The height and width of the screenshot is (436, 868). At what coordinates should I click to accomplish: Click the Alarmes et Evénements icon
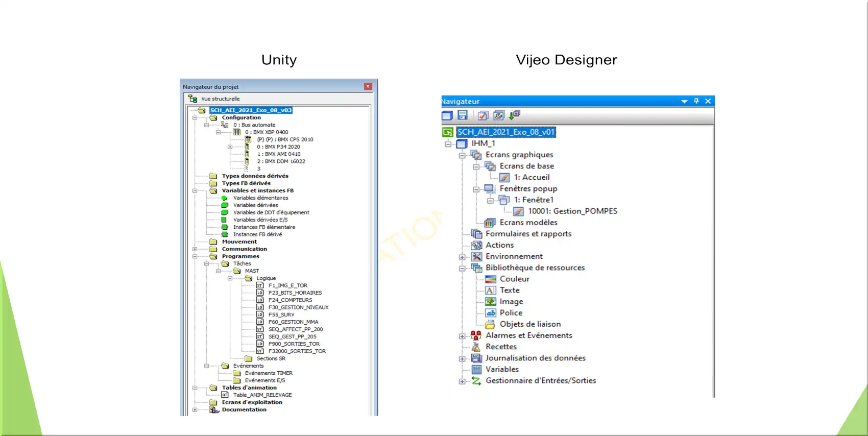(x=476, y=335)
